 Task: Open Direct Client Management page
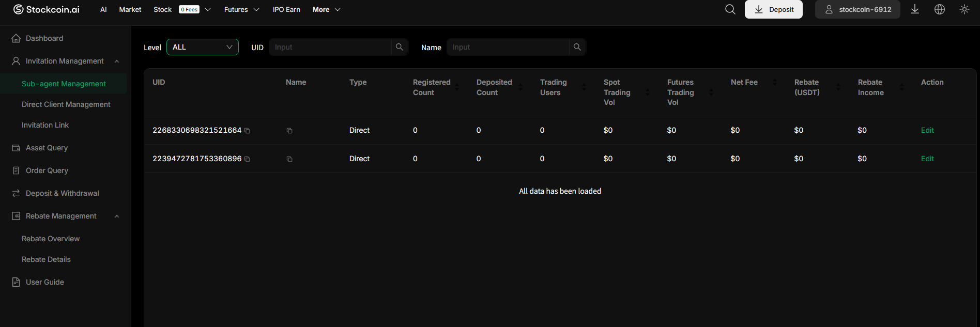66,104
